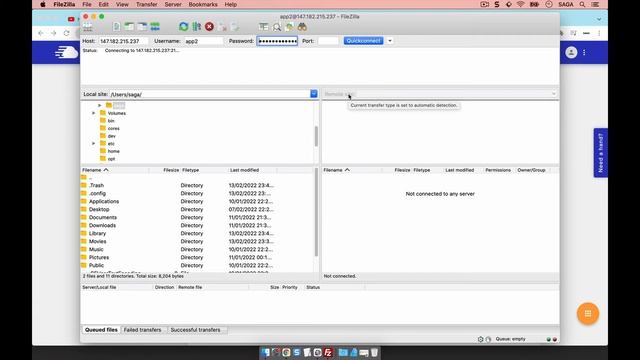This screenshot has height=360, width=640.
Task: Click the Pictures folder icon
Action: click(84, 257)
